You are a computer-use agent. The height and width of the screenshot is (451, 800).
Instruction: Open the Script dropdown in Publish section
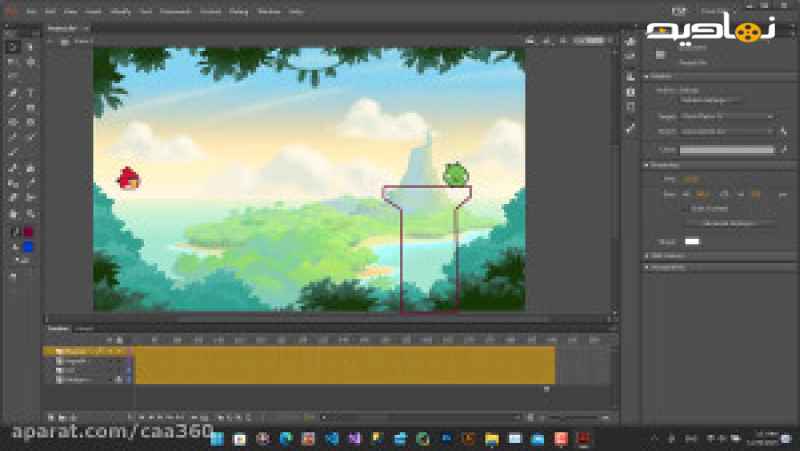click(727, 132)
